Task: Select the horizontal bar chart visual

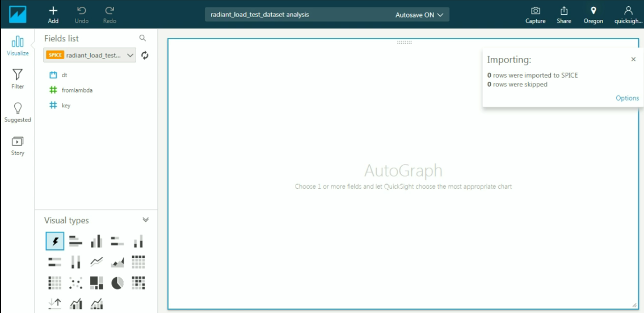Action: coord(75,241)
